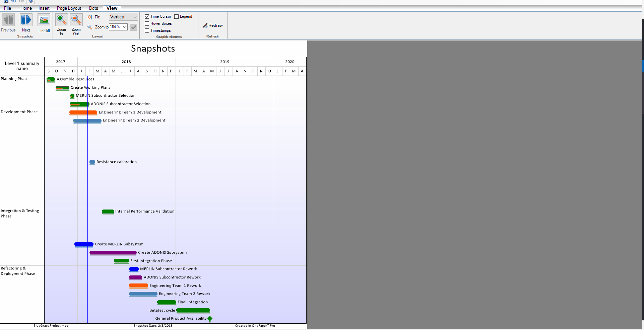
Task: Click the 2017 year header
Action: [x=61, y=62]
